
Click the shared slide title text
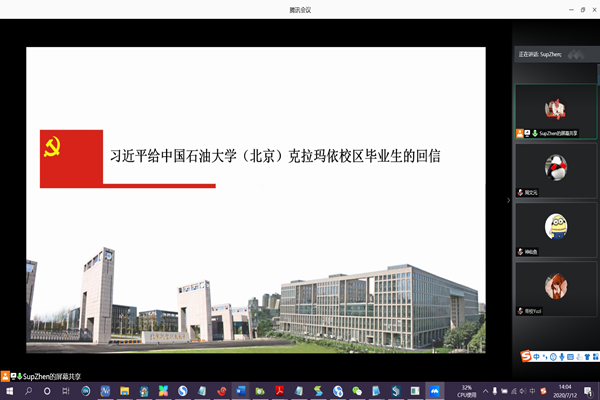pyautogui.click(x=275, y=157)
